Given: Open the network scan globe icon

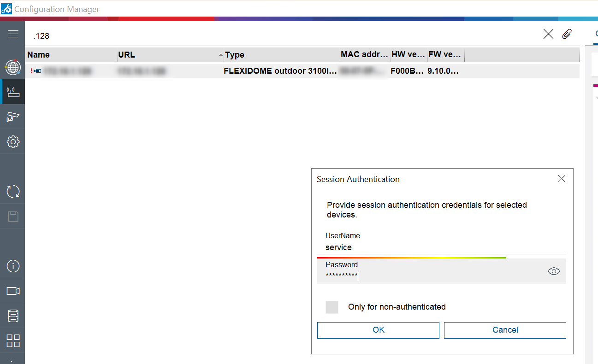Looking at the screenshot, I should [x=13, y=67].
